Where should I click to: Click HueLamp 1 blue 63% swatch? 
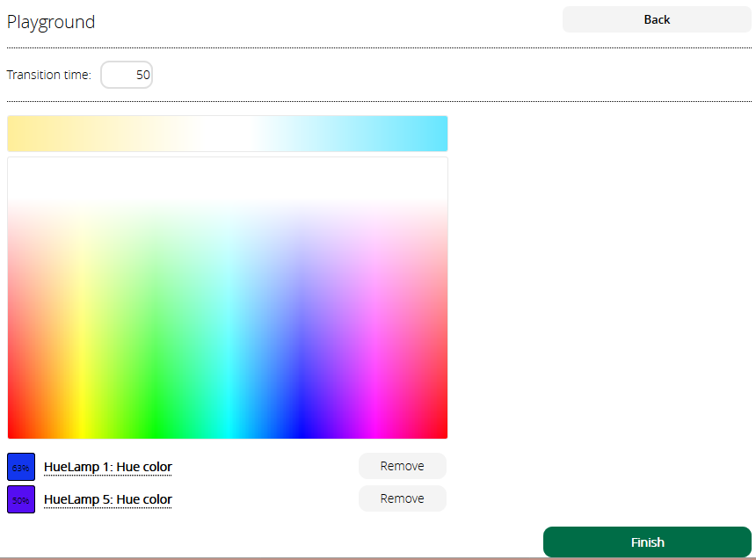click(x=21, y=467)
